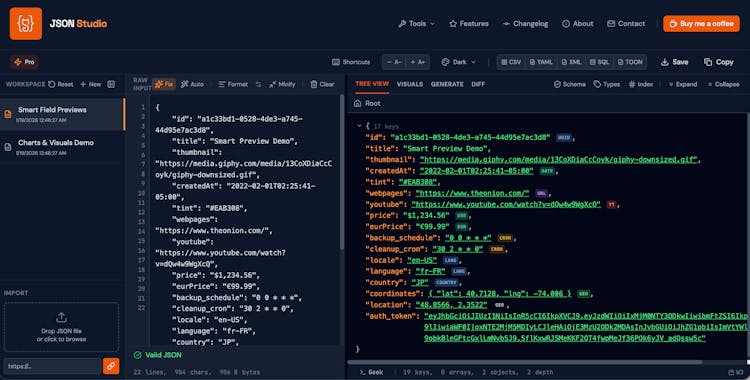Toggle Auto mode in raw input
750x380 pixels.
[x=192, y=84]
